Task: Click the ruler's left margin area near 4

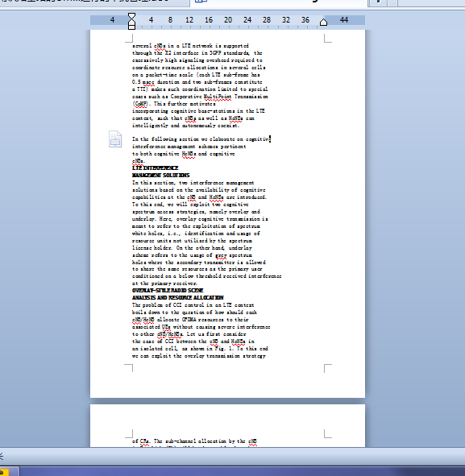Action: [x=111, y=20]
